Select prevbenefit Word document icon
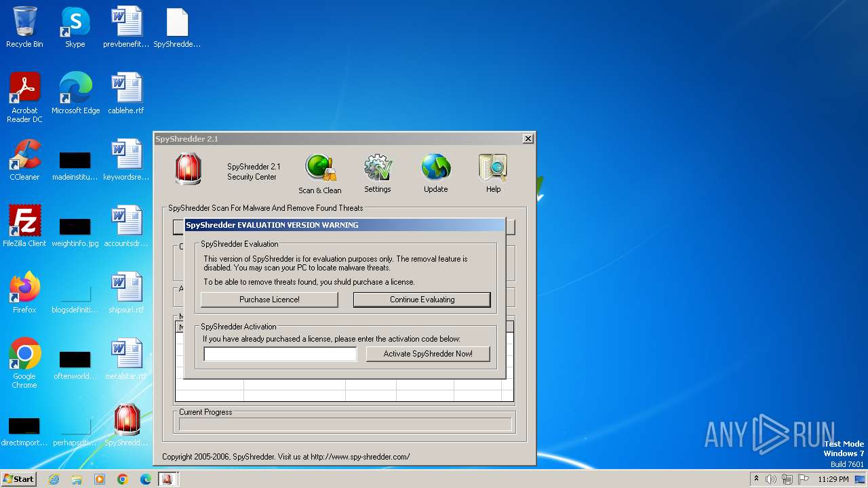 [x=126, y=28]
